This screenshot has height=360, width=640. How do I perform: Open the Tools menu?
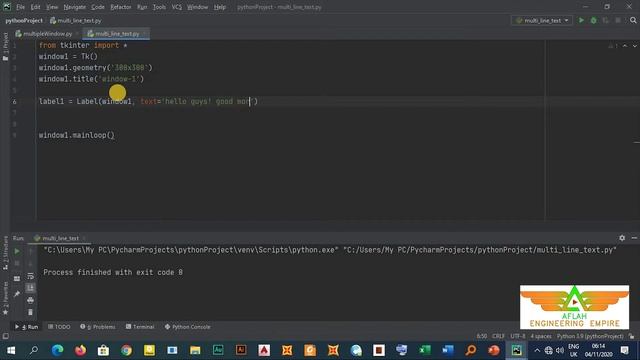coord(159,7)
